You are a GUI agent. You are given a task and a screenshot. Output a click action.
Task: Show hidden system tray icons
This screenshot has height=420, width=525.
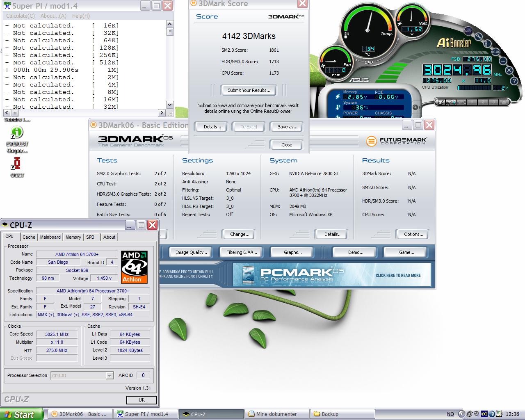click(461, 414)
